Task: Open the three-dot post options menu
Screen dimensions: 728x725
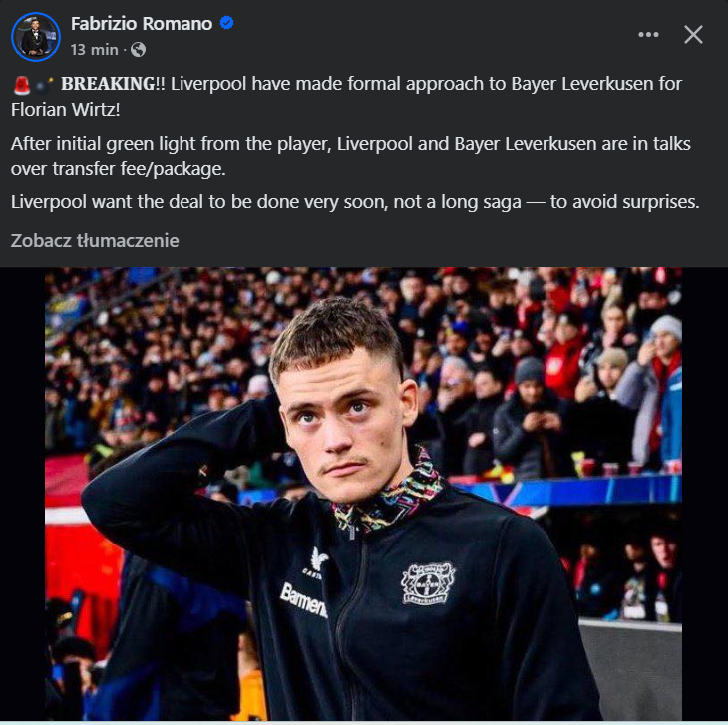Action: pyautogui.click(x=648, y=34)
